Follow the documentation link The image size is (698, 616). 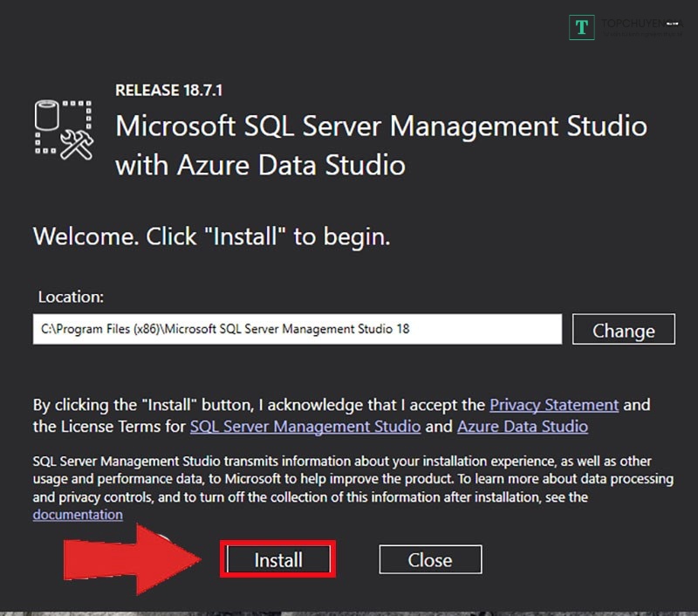[x=78, y=515]
